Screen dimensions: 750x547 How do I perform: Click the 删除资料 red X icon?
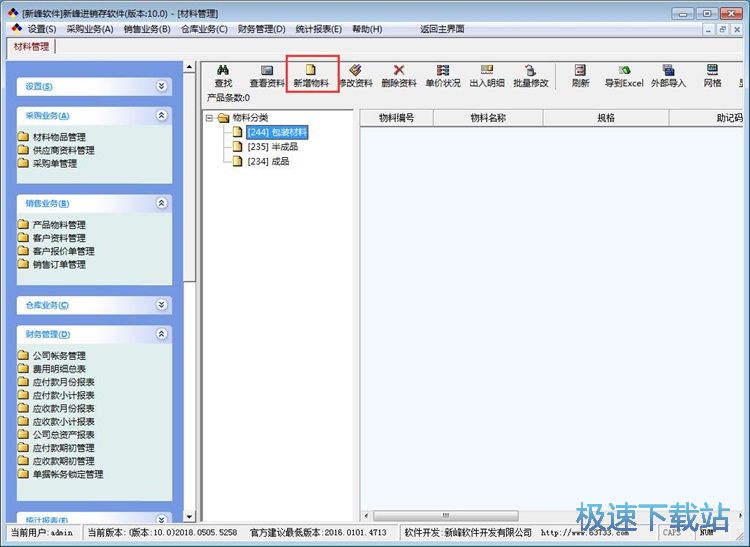(399, 70)
